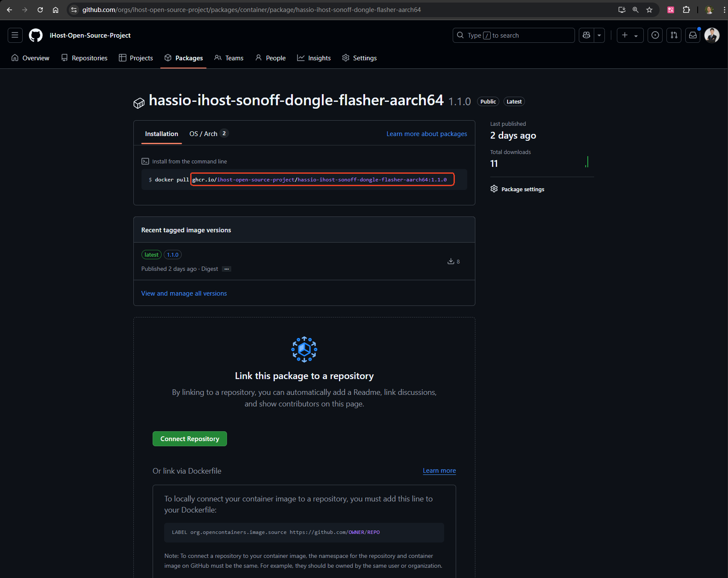
Task: Click the site information icon in address bar
Action: pyautogui.click(x=74, y=10)
